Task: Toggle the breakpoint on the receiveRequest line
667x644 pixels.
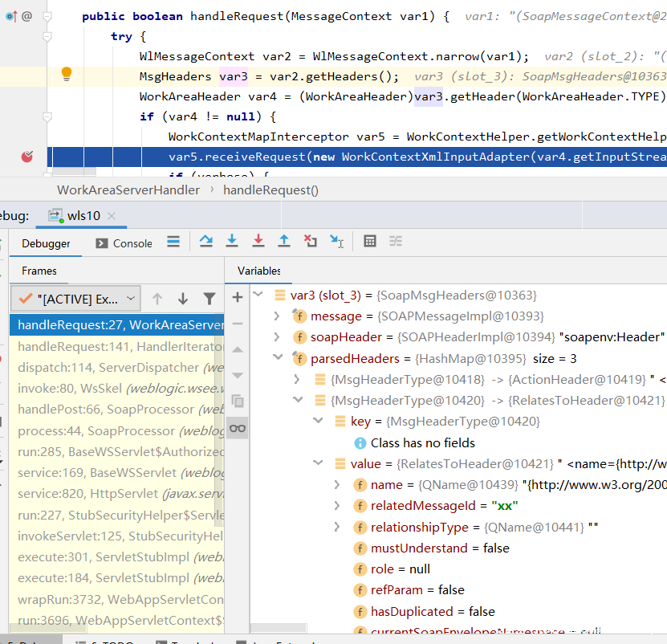Action: tap(27, 157)
